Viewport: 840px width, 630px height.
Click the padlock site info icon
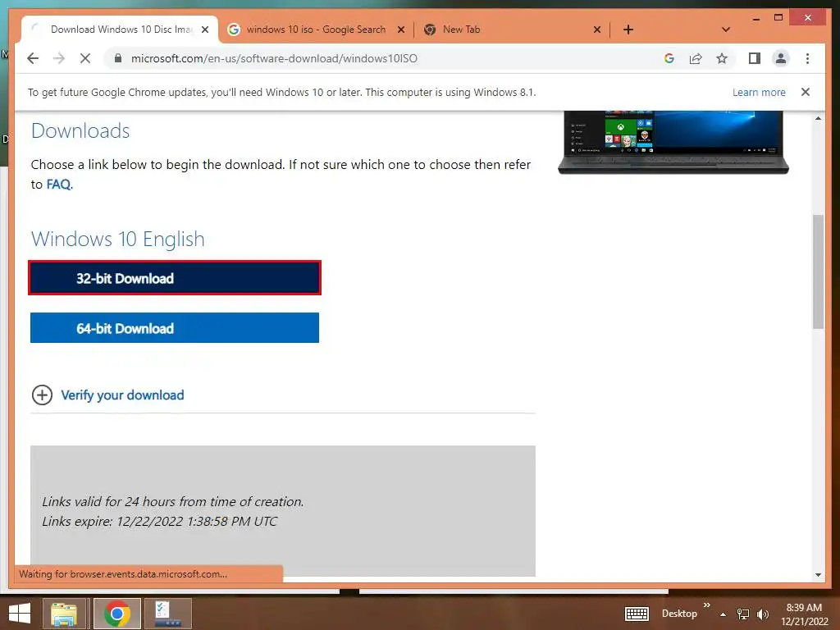click(118, 58)
